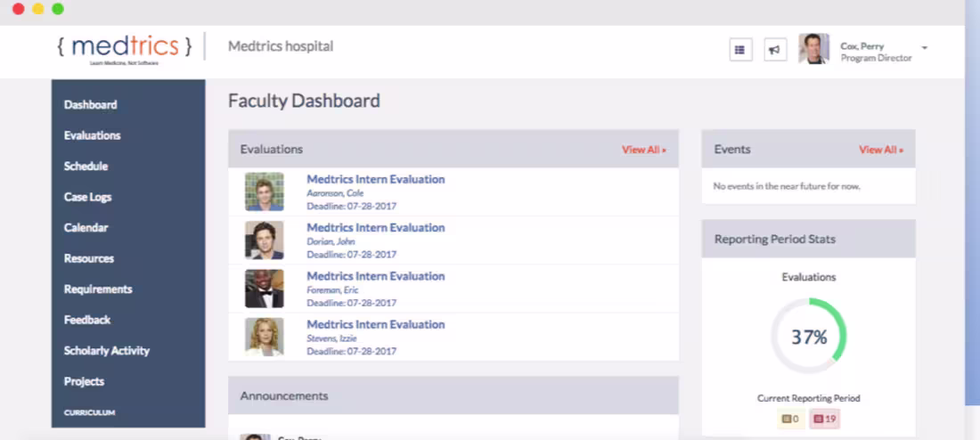Open the megaphone announcements icon
The height and width of the screenshot is (440, 980).
tap(775, 49)
